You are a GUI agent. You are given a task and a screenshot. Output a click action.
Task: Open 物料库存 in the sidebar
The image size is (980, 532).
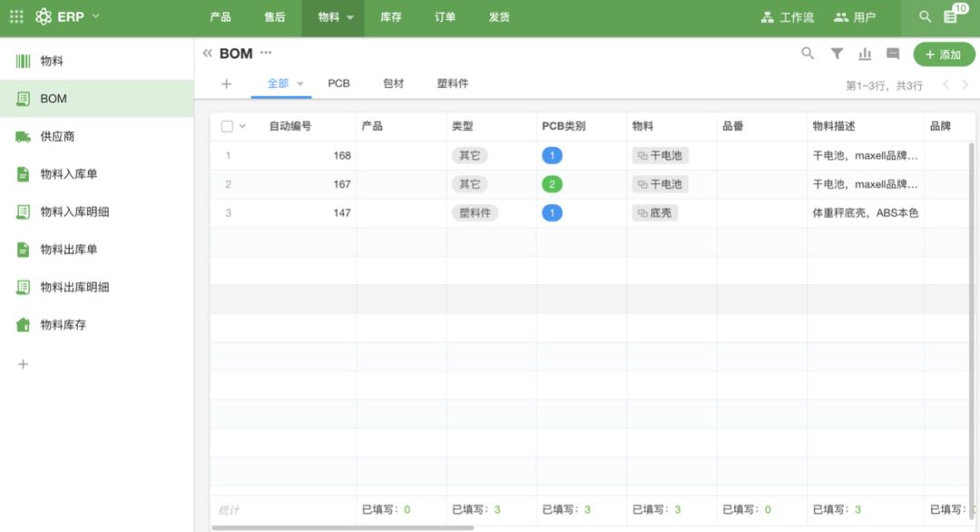tap(63, 324)
